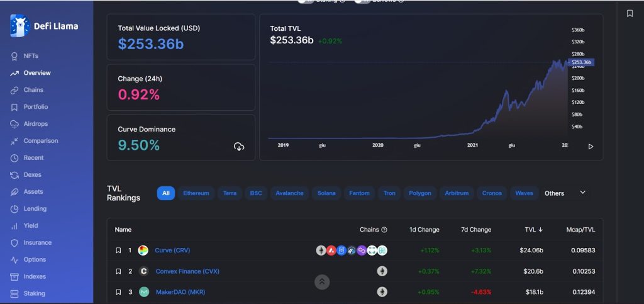Filter rankings by Terra

[x=230, y=193]
